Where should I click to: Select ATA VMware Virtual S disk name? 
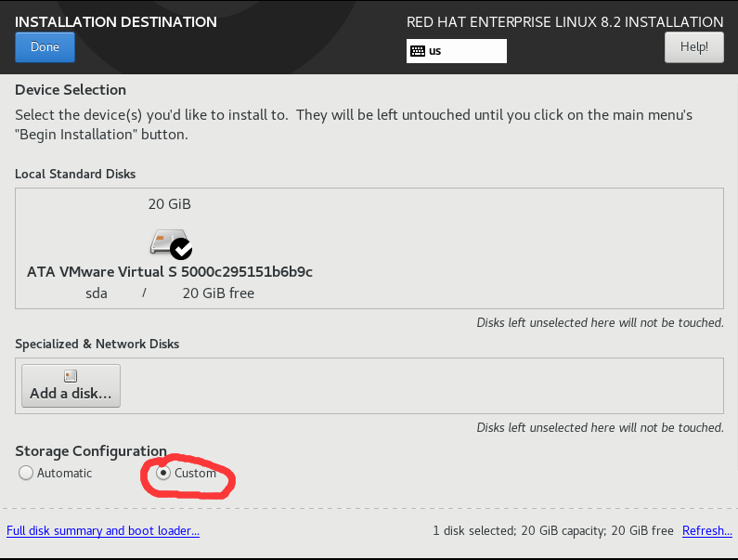pos(170,272)
